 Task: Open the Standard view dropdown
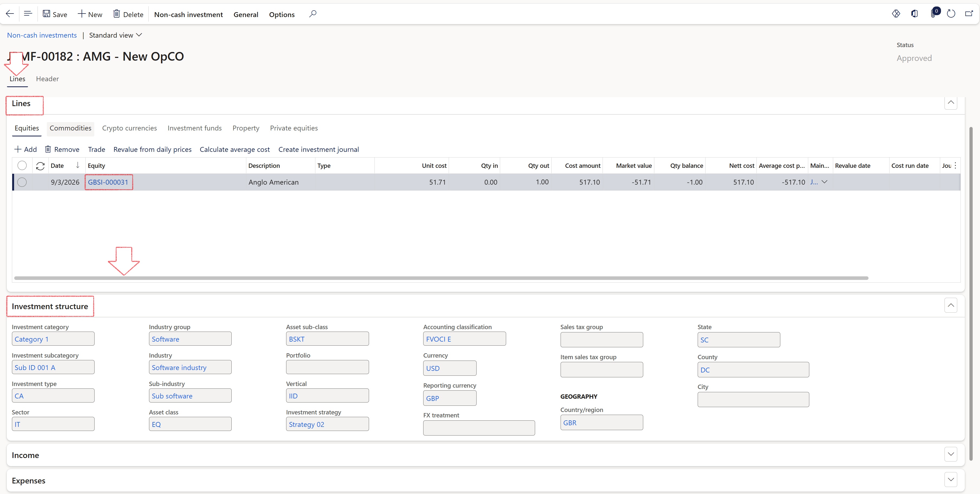[x=116, y=35]
